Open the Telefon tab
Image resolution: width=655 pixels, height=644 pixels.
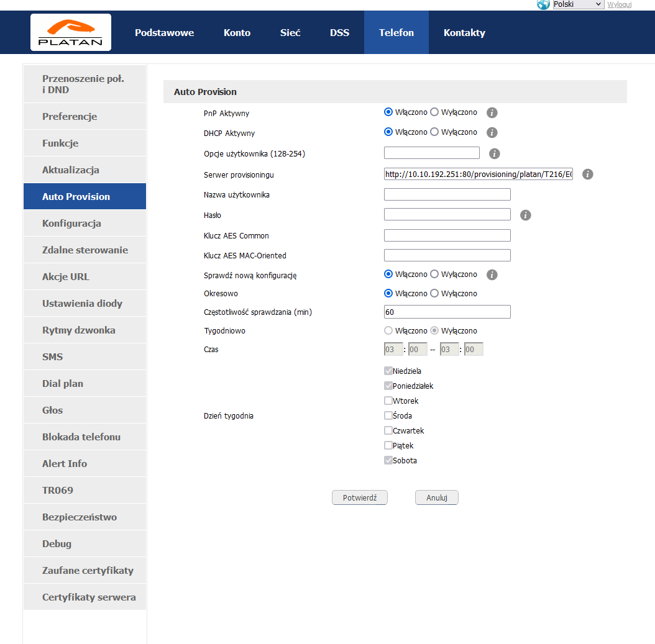pyautogui.click(x=396, y=32)
